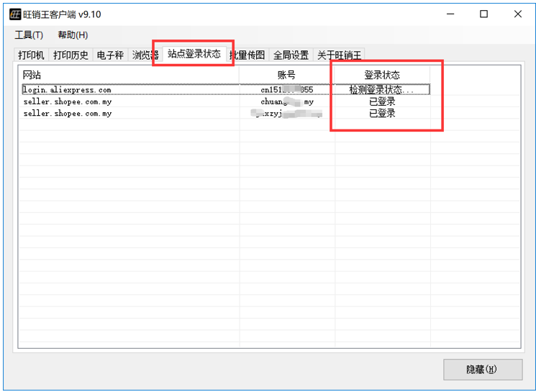Screen dimensions: 536x392
Task: Click the 隐藏(H) button
Action: [x=483, y=370]
